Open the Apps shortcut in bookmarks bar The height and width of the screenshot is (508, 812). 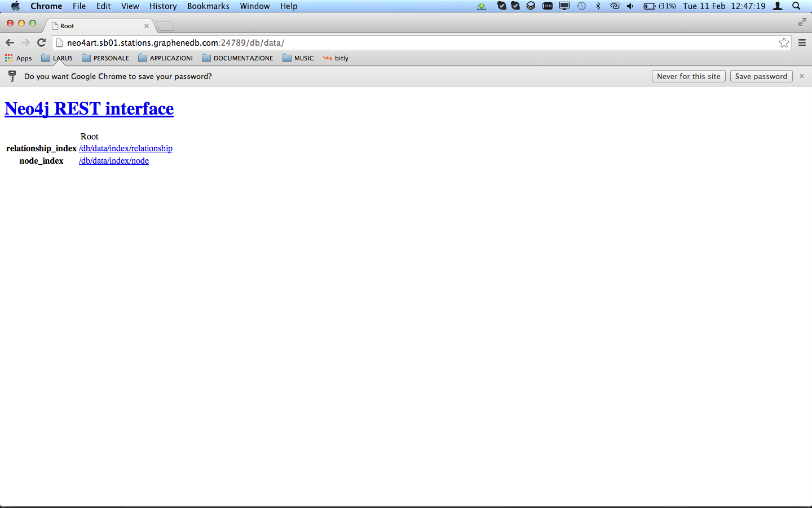click(x=18, y=58)
